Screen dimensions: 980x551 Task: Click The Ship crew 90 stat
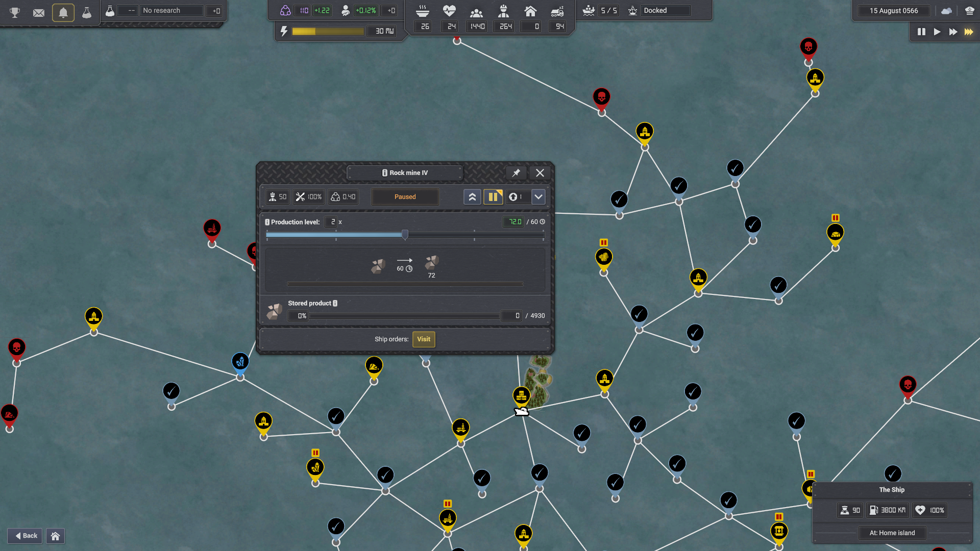pyautogui.click(x=850, y=510)
